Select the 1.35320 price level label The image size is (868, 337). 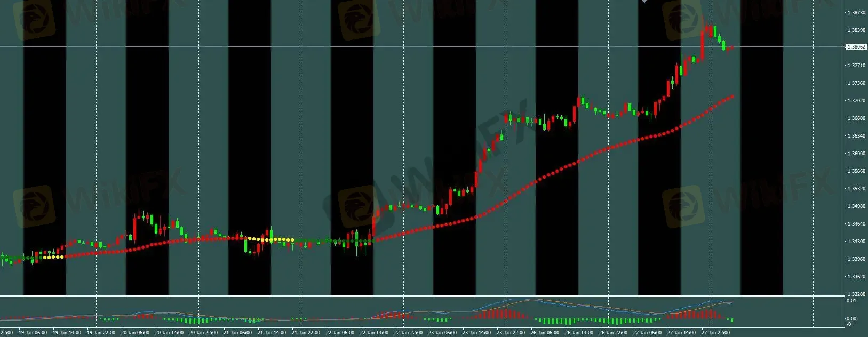pyautogui.click(x=856, y=189)
